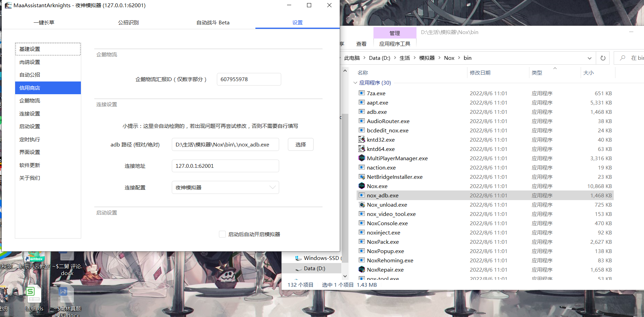The image size is (644, 317).
Task: Click the naction.exe file icon
Action: 362,167
